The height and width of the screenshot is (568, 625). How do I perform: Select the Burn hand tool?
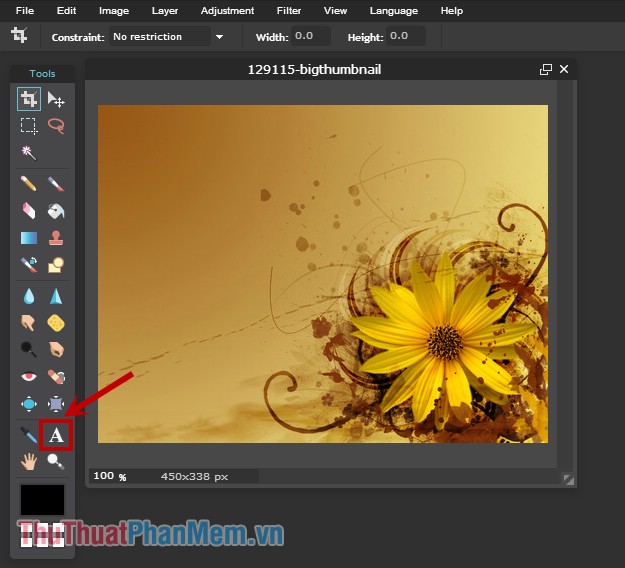point(56,350)
